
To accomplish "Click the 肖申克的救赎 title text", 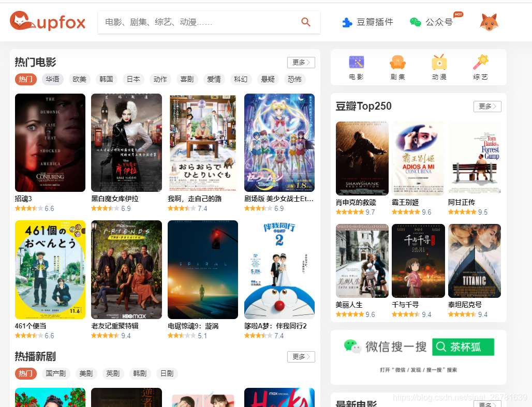I will pos(356,203).
